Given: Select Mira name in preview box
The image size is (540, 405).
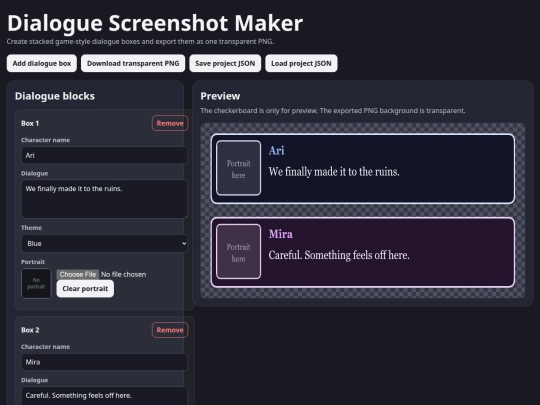Looking at the screenshot, I should (x=281, y=234).
